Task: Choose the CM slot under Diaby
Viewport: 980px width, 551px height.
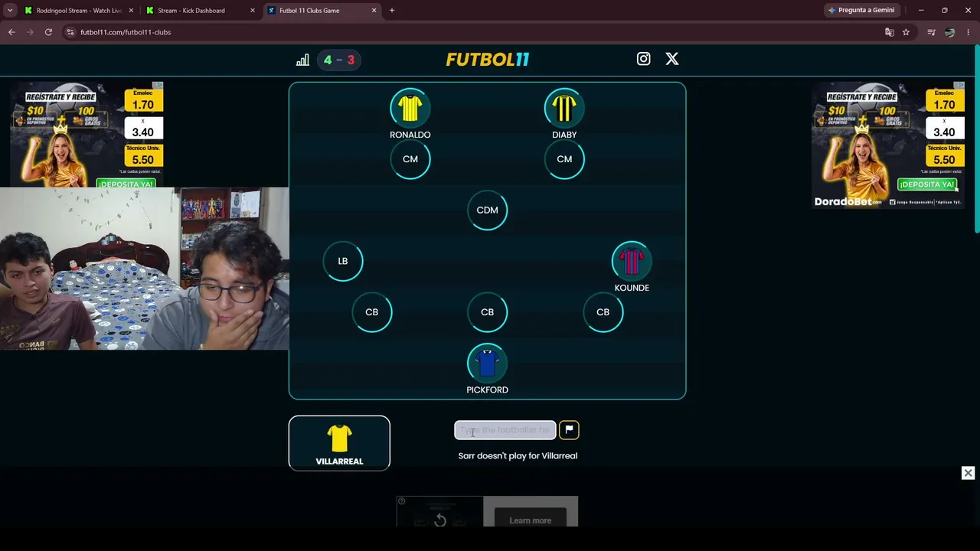Action: pyautogui.click(x=564, y=159)
